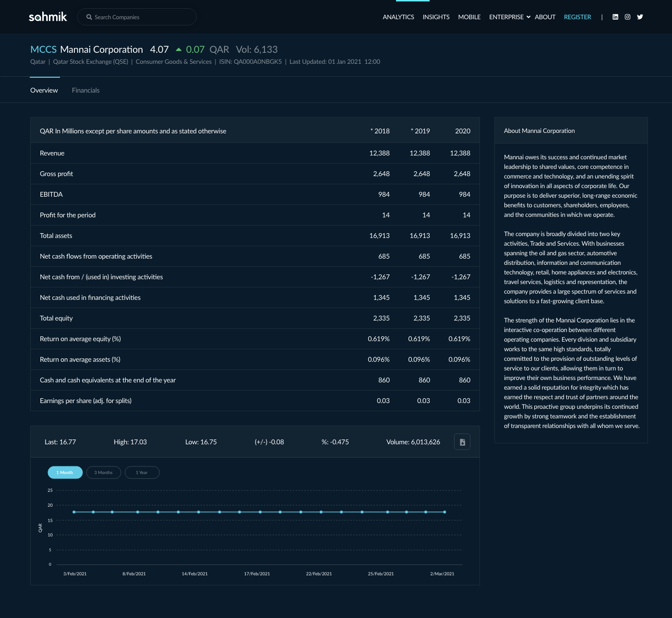The height and width of the screenshot is (618, 672).
Task: Open the ANALYTICS menu item
Action: [398, 17]
